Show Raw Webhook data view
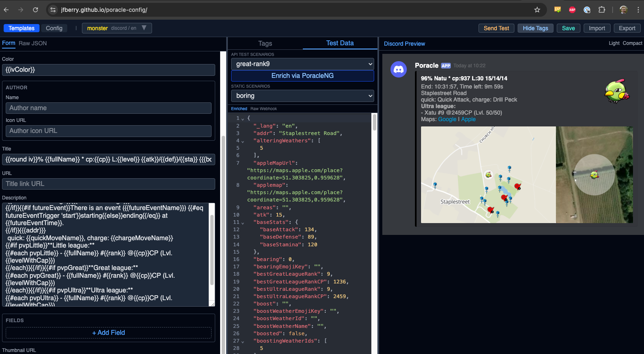This screenshot has width=644, height=354. coord(264,108)
